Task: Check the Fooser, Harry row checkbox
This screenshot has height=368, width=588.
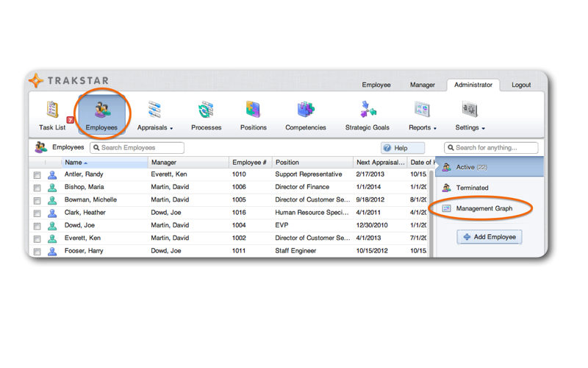Action: click(37, 252)
